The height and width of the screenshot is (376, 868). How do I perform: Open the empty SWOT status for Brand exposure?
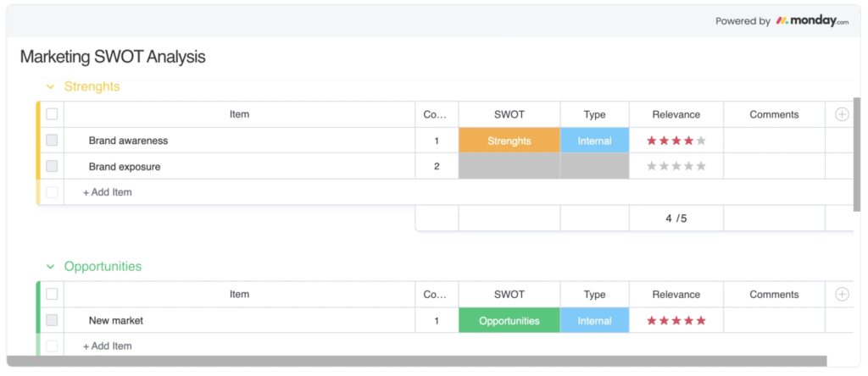(509, 167)
